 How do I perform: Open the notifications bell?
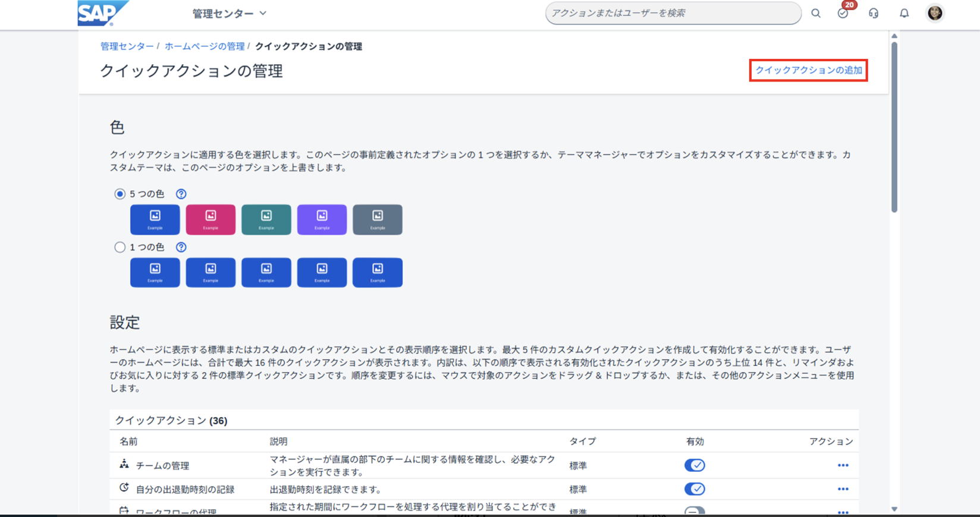(904, 13)
